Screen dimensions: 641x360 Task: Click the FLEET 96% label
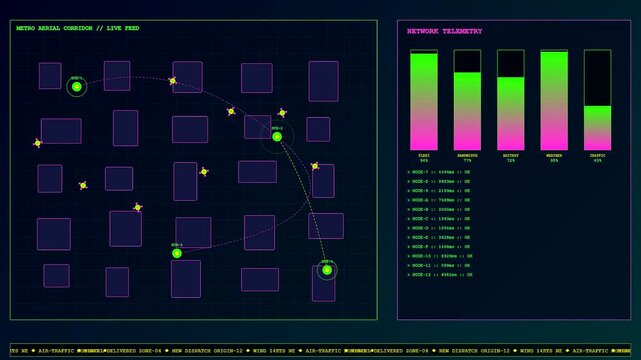point(424,158)
